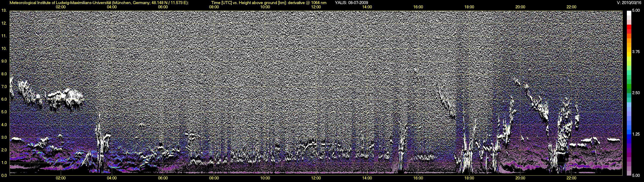
Task: Click 04:00 on the bottom time axis
Action: pyautogui.click(x=112, y=178)
